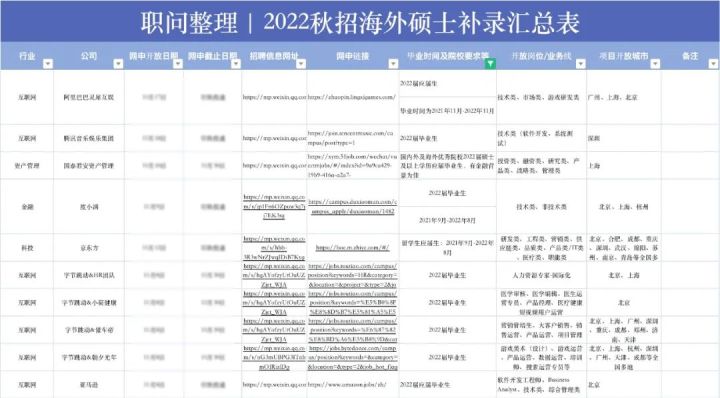Select 技术类、市场类、游戏研发类 positions cell

541,97
